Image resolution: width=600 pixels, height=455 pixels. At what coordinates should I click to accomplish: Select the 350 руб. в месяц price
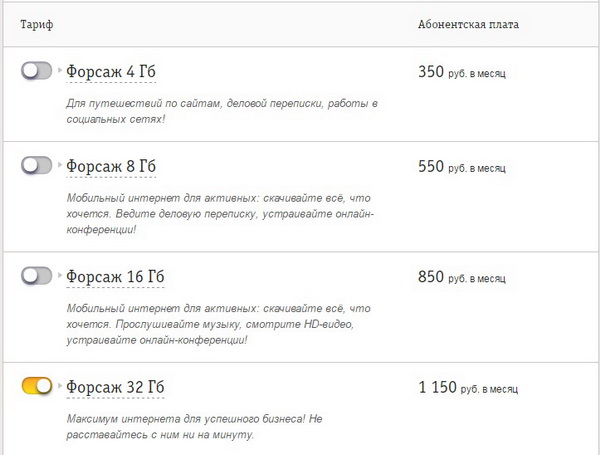point(462,72)
